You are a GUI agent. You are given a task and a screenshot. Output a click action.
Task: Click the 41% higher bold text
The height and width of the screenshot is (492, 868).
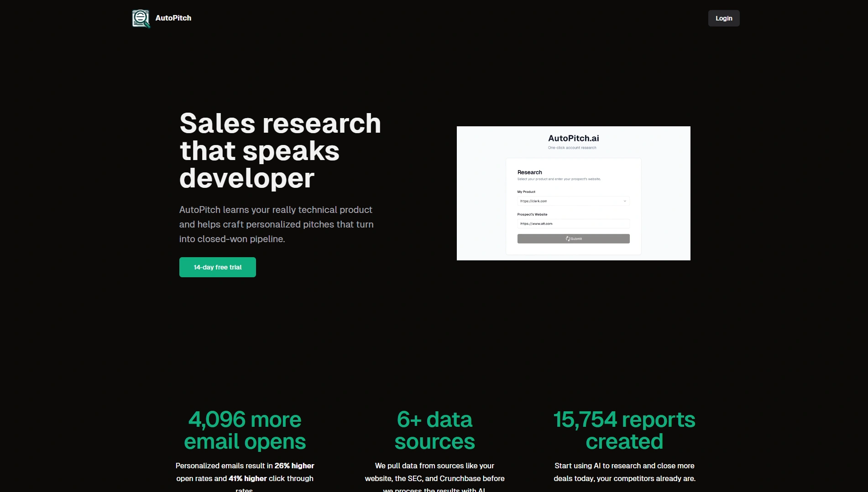click(247, 478)
